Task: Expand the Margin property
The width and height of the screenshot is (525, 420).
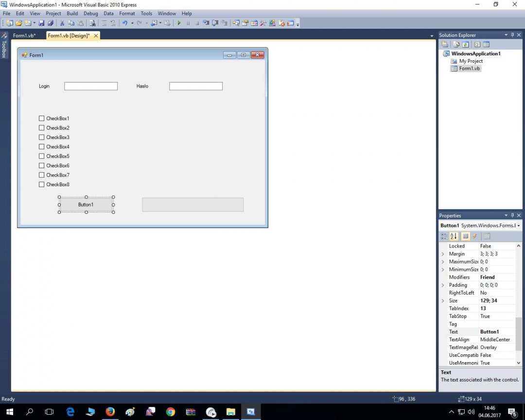Action: (x=442, y=254)
